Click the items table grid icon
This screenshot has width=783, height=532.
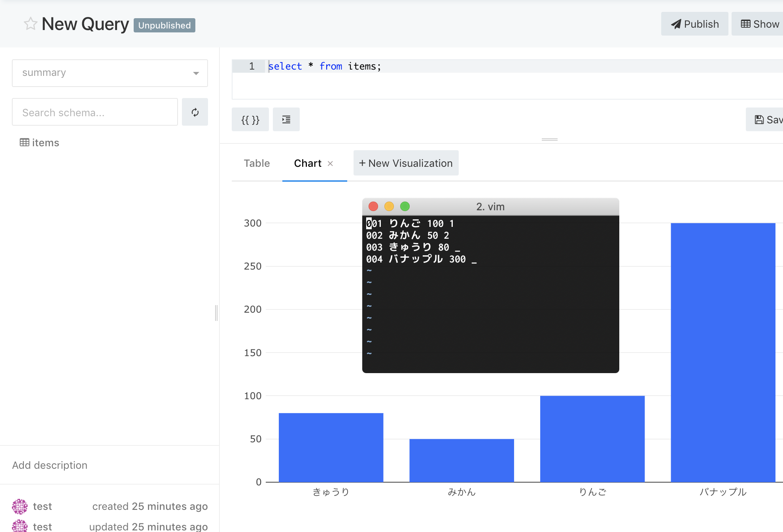pyautogui.click(x=25, y=142)
